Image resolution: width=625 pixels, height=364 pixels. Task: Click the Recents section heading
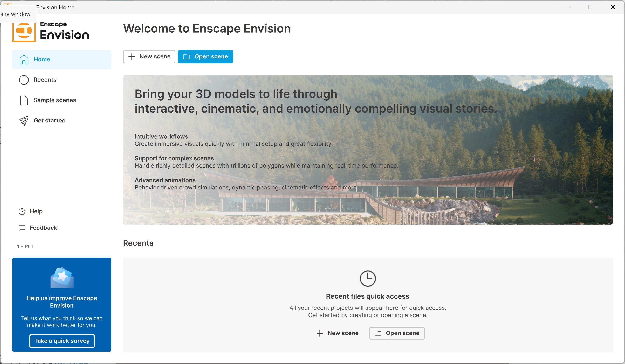(138, 243)
